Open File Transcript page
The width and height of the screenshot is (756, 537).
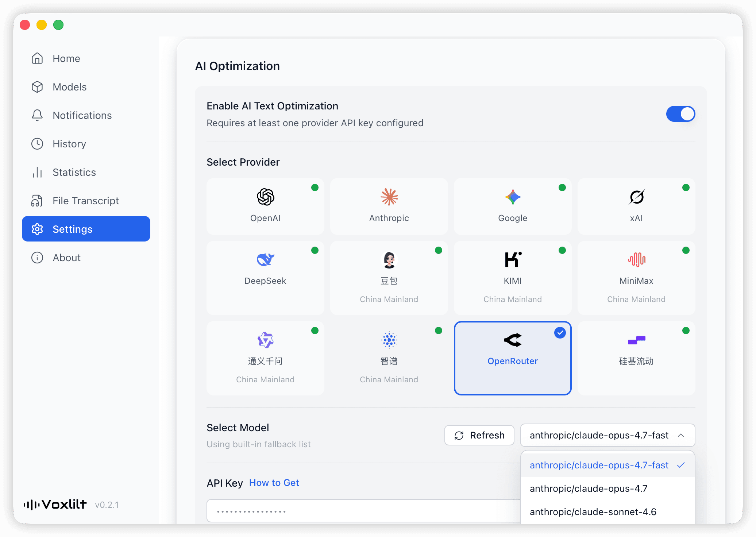point(86,201)
